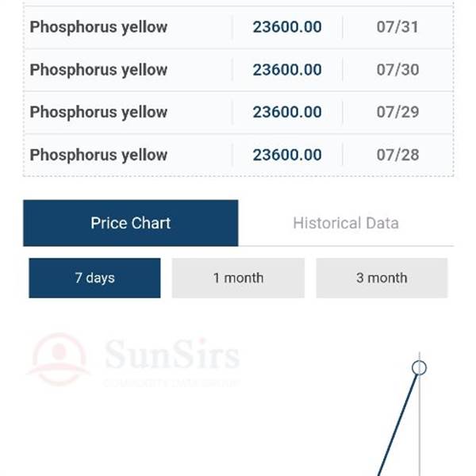Click Phosphorus yellow in the 07/30 row
The width and height of the screenshot is (476, 476).
98,70
